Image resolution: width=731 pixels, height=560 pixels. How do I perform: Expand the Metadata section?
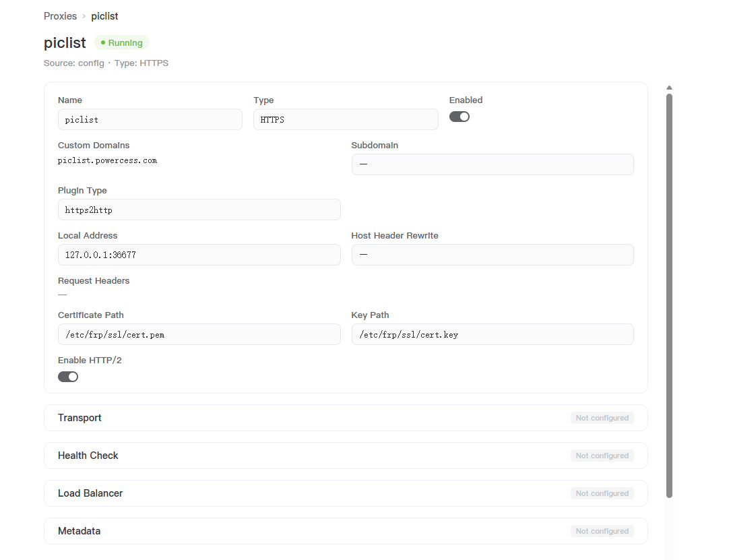[x=346, y=531]
